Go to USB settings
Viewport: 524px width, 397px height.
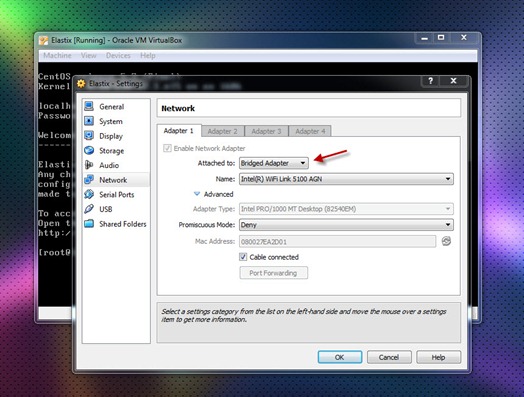[116, 209]
